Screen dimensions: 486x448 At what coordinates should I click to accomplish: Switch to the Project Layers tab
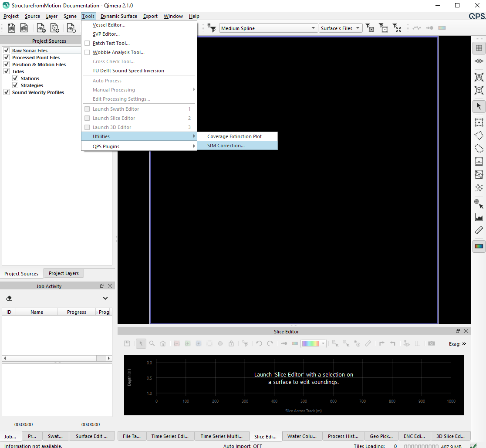pyautogui.click(x=64, y=273)
